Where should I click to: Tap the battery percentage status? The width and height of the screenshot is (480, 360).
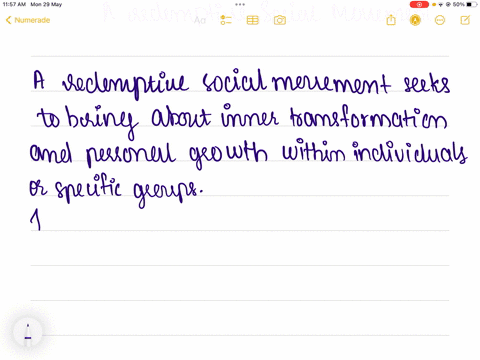click(x=459, y=4)
